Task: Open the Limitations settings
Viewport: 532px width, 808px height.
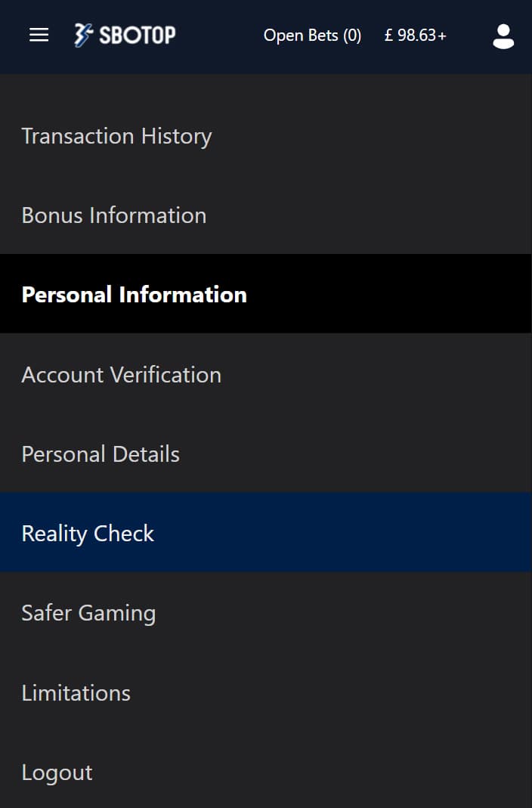Action: [x=266, y=692]
